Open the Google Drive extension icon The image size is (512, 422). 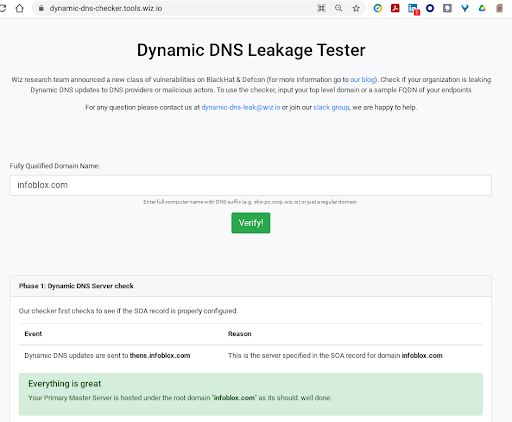pos(482,8)
